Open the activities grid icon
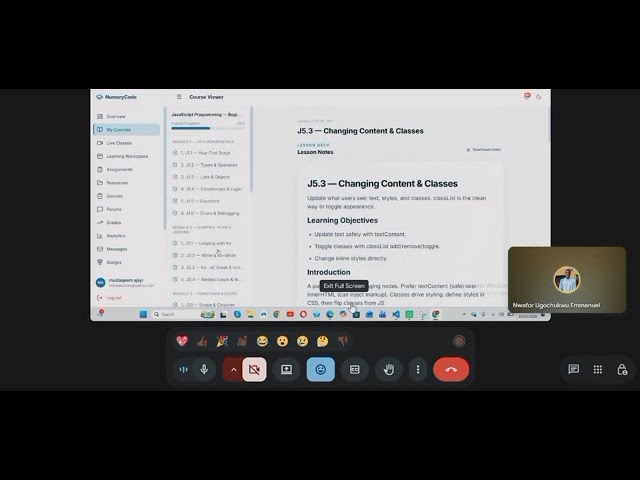 [598, 369]
